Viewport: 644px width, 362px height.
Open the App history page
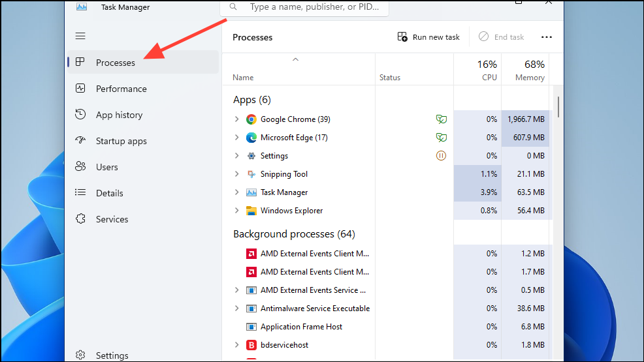click(x=143, y=115)
